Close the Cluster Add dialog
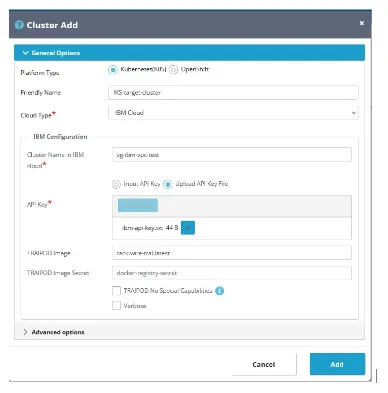Image resolution: width=388 pixels, height=393 pixels. 362,23
